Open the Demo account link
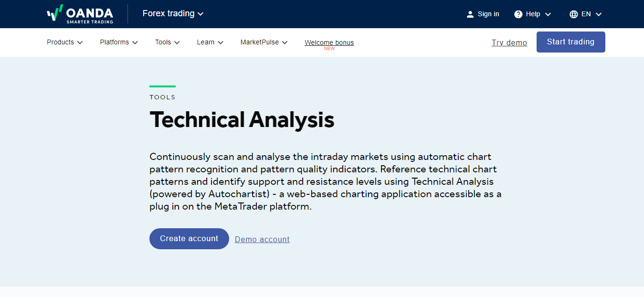 click(x=262, y=239)
